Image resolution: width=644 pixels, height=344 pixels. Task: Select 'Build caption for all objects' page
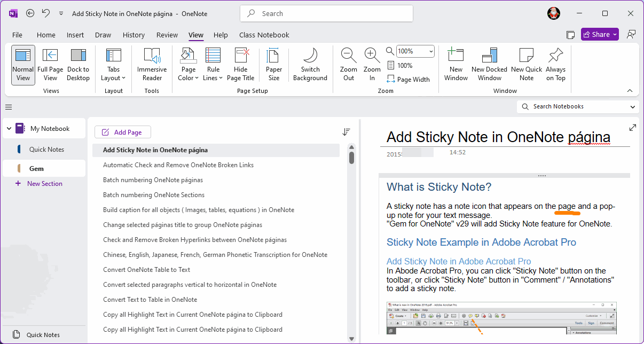pos(216,210)
